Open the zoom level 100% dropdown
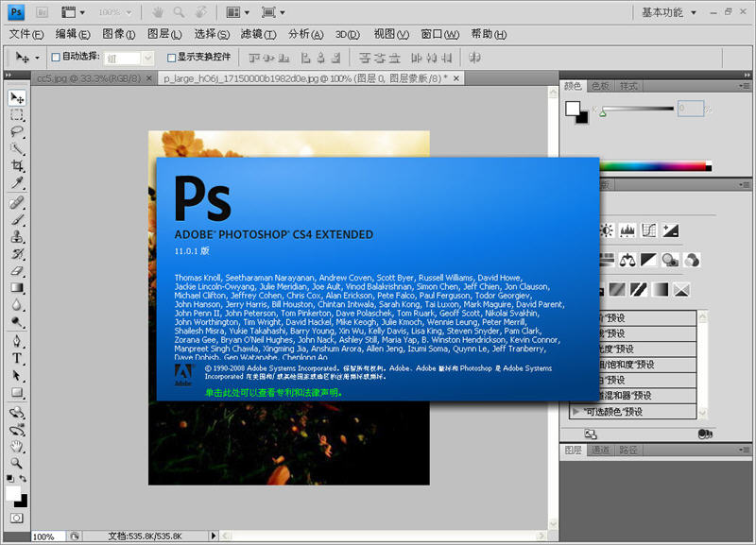This screenshot has width=756, height=545. (114, 12)
